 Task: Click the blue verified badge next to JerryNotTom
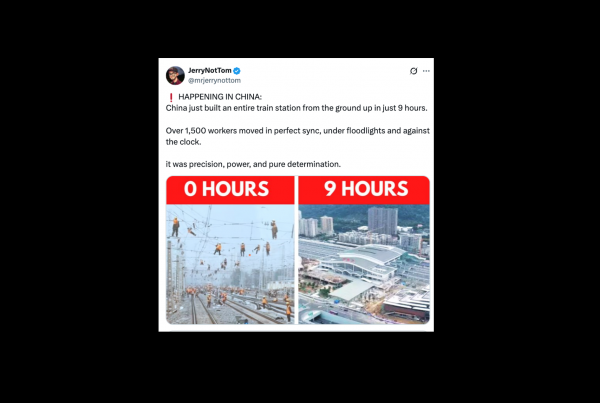point(237,70)
